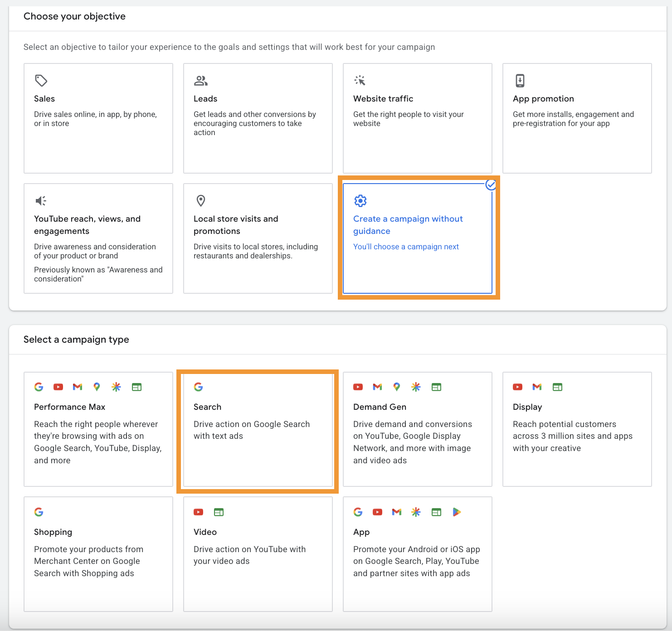
Task: Click 'Previously known as Awareness and consideration' note
Action: point(98,274)
